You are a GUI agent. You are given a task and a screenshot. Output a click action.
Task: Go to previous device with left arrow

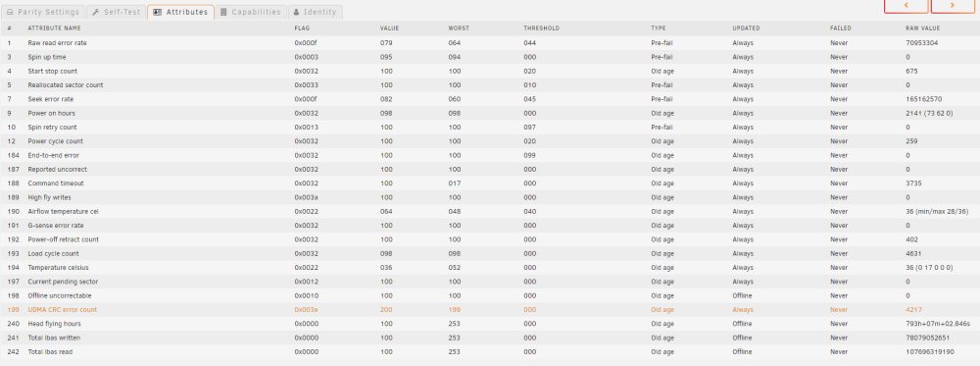(x=906, y=6)
